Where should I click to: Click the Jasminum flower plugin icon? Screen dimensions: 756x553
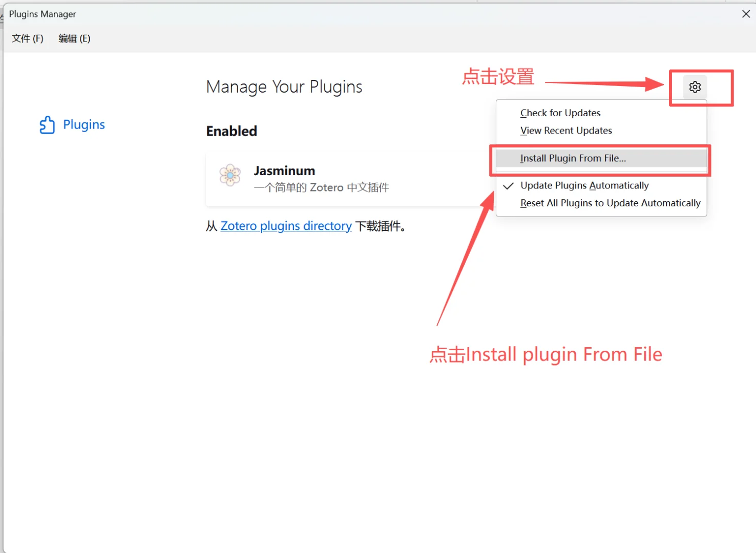pyautogui.click(x=230, y=175)
